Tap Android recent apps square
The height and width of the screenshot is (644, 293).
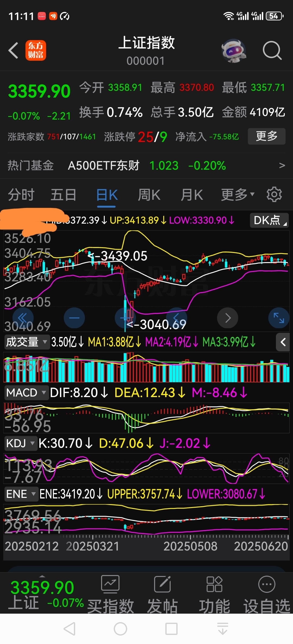(171, 629)
